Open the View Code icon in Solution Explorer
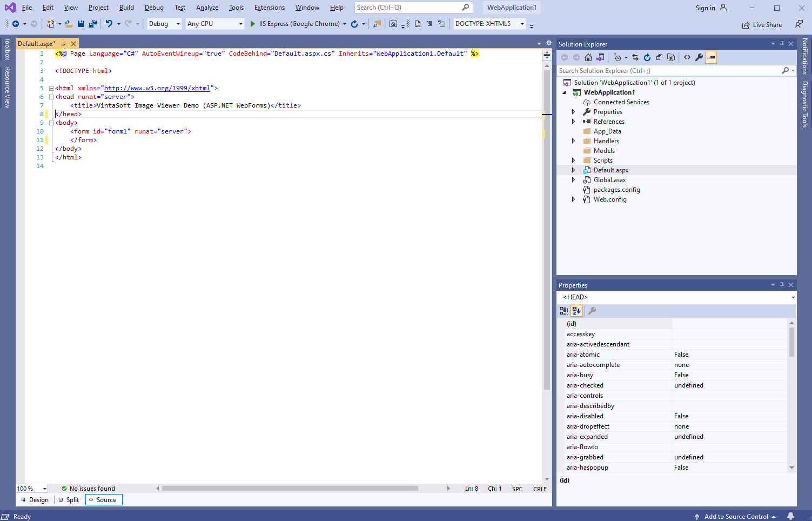This screenshot has width=812, height=521. (687, 57)
